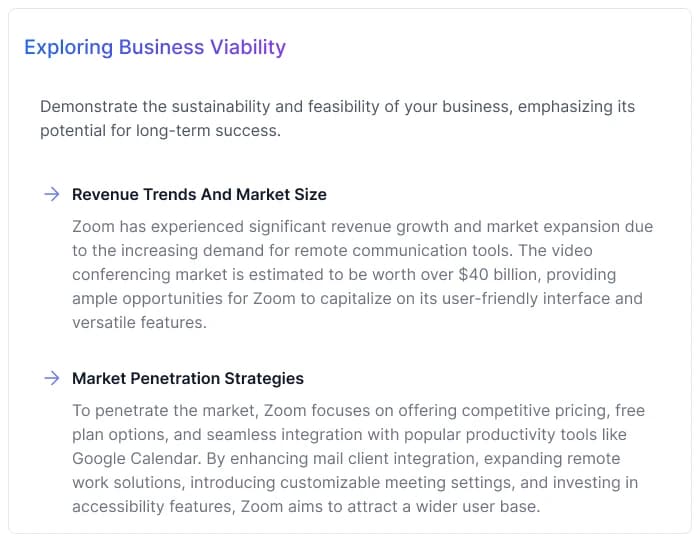
Task: Click the arrow icon beside Revenue Trends heading
Action: (x=51, y=194)
